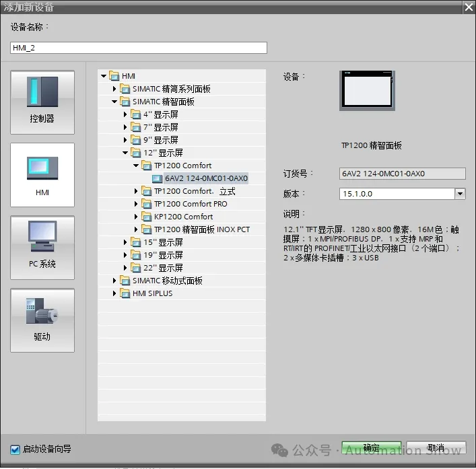Click the 12" 显示屏 folder icon
The width and height of the screenshot is (476, 469).
tap(136, 153)
